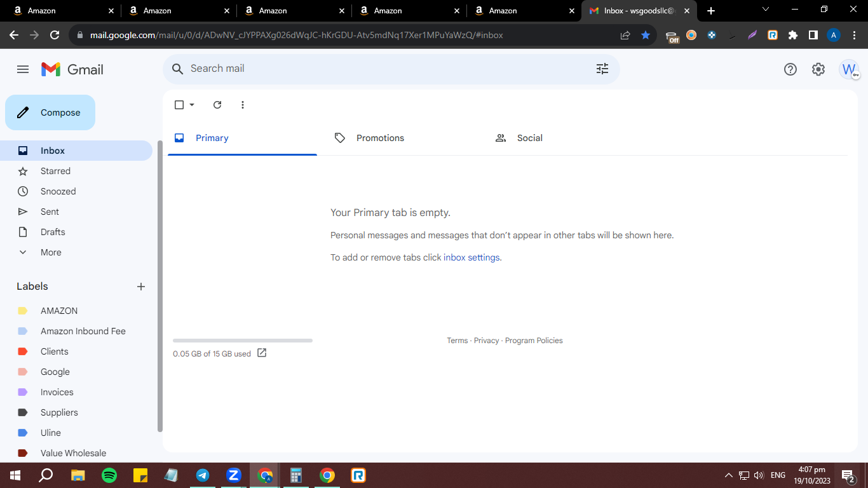Share this page icon in address bar

click(x=625, y=35)
